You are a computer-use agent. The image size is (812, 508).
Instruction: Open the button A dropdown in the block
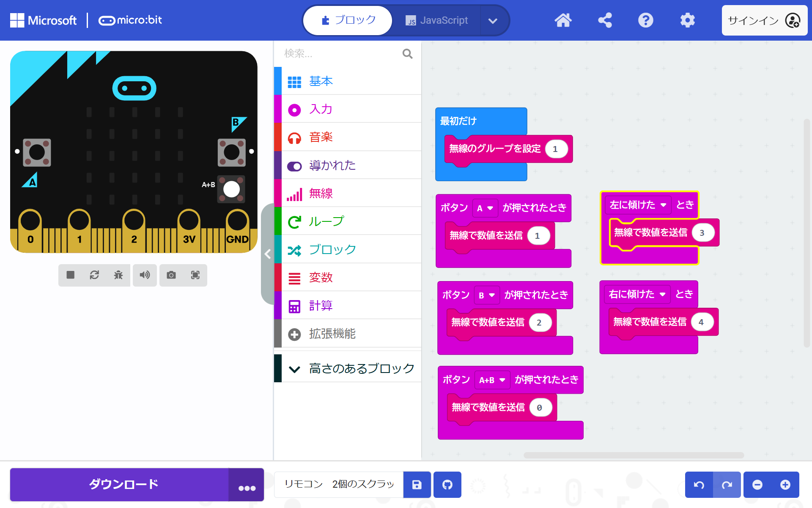[x=485, y=208]
